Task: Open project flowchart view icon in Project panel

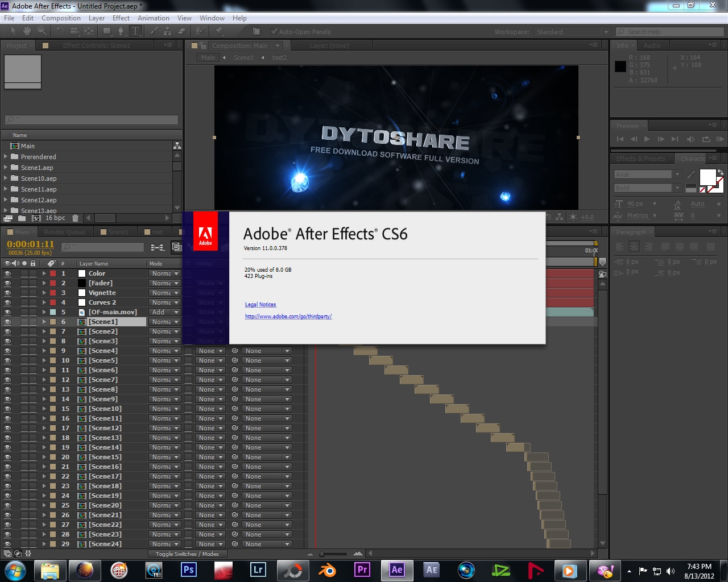Action: point(177,145)
